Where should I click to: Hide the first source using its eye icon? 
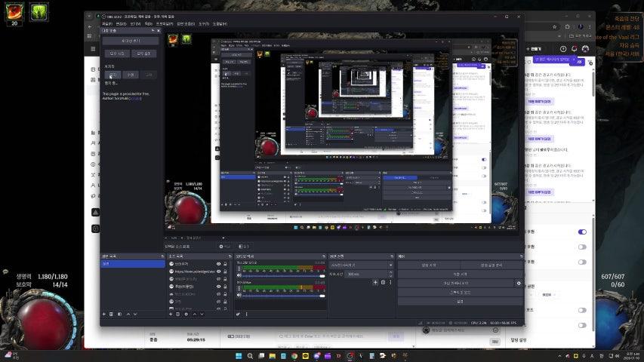coord(219,265)
